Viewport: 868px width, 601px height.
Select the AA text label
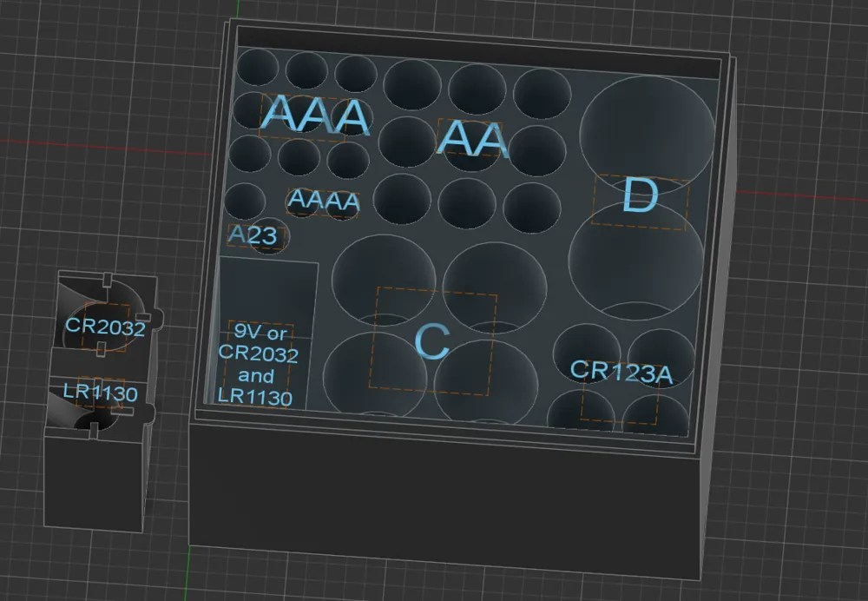pyautogui.click(x=472, y=138)
